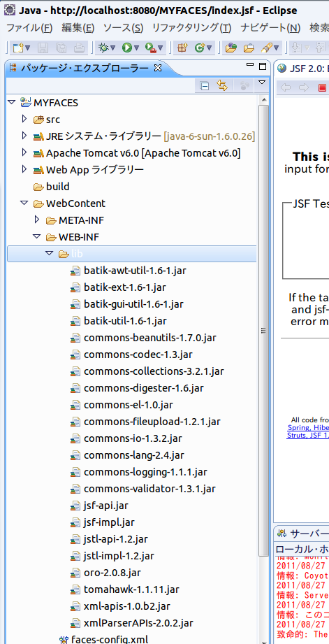
Task: Click the browser Forward arrow
Action: 304,87
